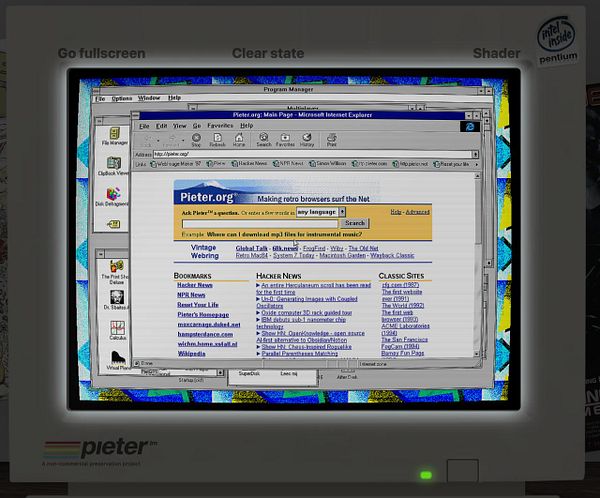Open ClipBook Viewer icon in Program Manager
The width and height of the screenshot is (600, 498).
(114, 166)
